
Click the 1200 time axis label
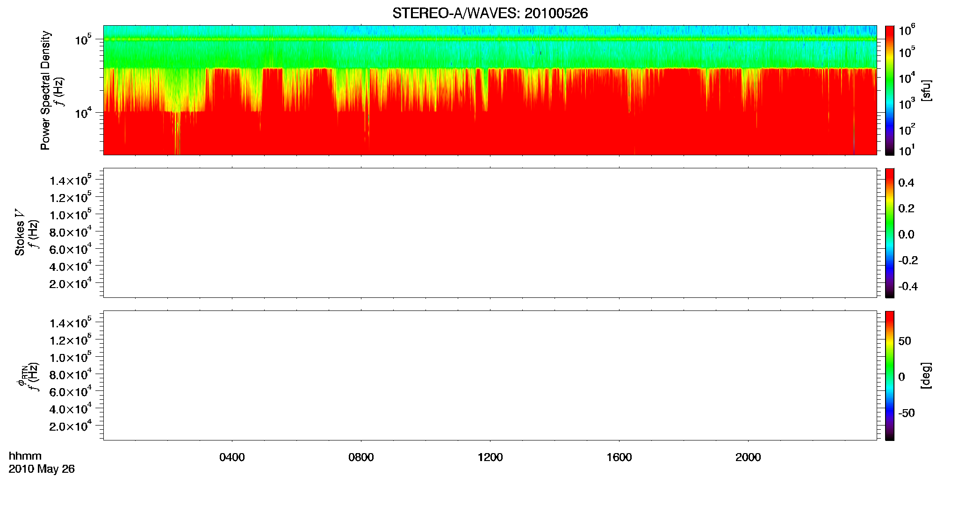(490, 457)
